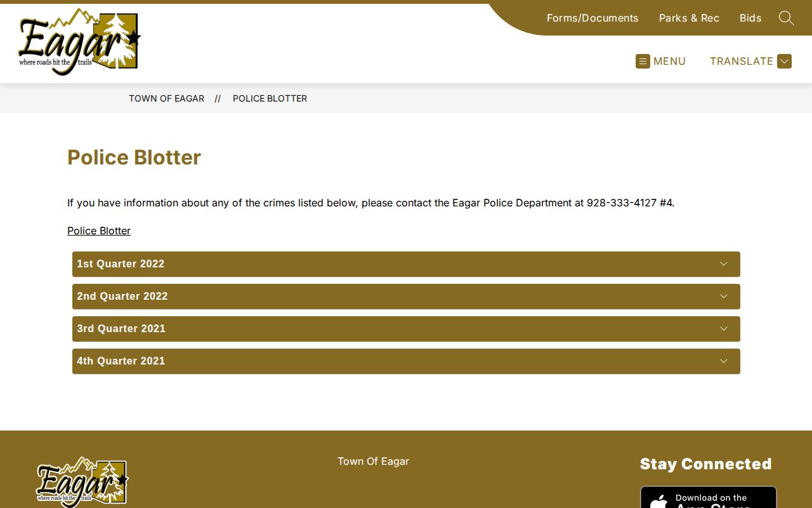Screen dimensions: 812x508
Task: Click the Police Blotter page heading
Action: pyautogui.click(x=134, y=157)
